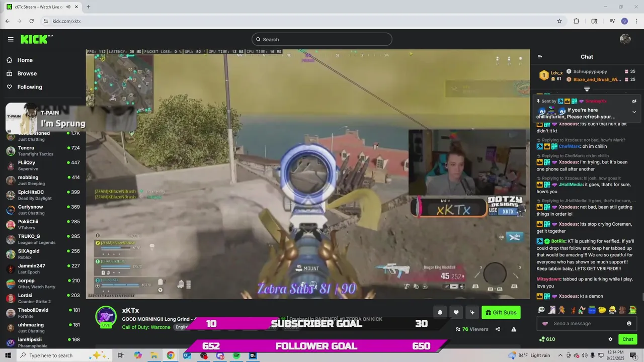Click Ldv_x top gifter name
The image size is (644, 362).
[x=556, y=73]
